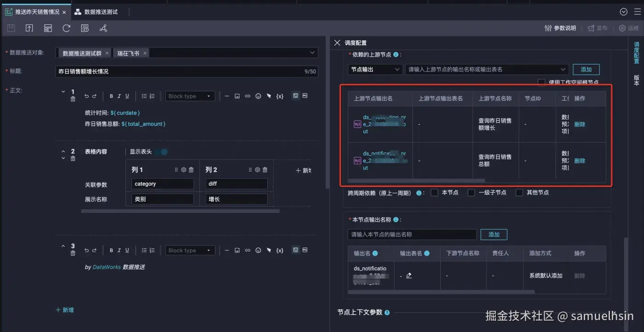The image size is (644, 332).
Task: Open Block type dropdown in block 1
Action: click(x=190, y=96)
